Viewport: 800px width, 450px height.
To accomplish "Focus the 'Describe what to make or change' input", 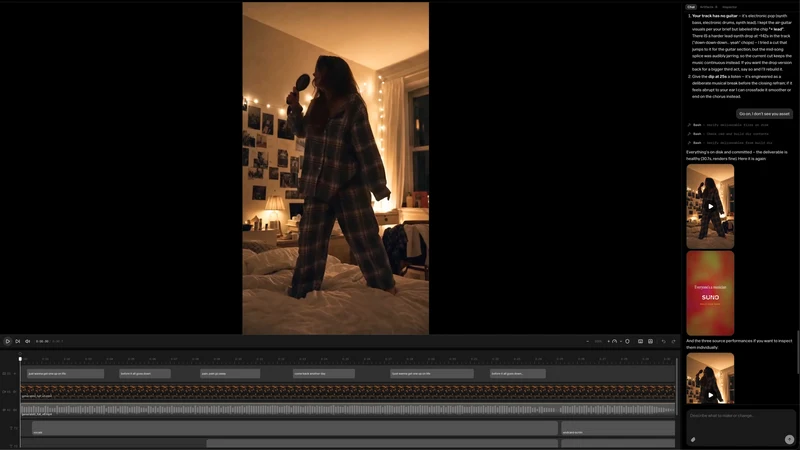I will click(740, 416).
